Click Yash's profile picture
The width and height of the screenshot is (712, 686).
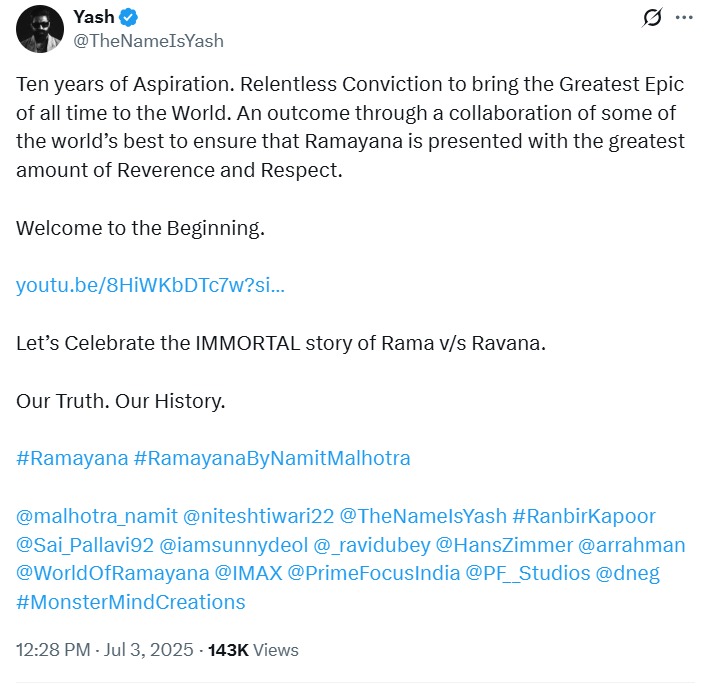click(x=41, y=29)
